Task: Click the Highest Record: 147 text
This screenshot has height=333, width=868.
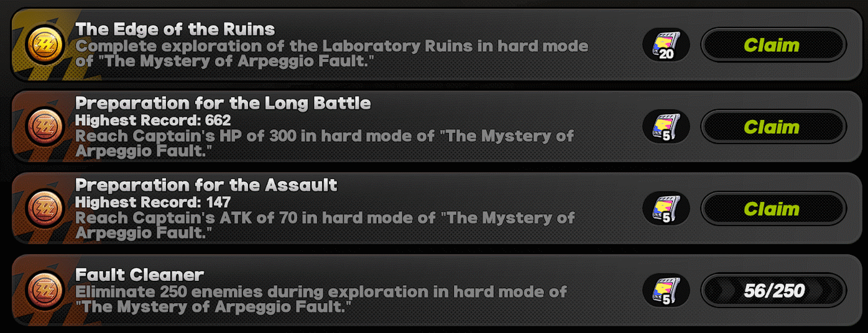Action: (153, 202)
